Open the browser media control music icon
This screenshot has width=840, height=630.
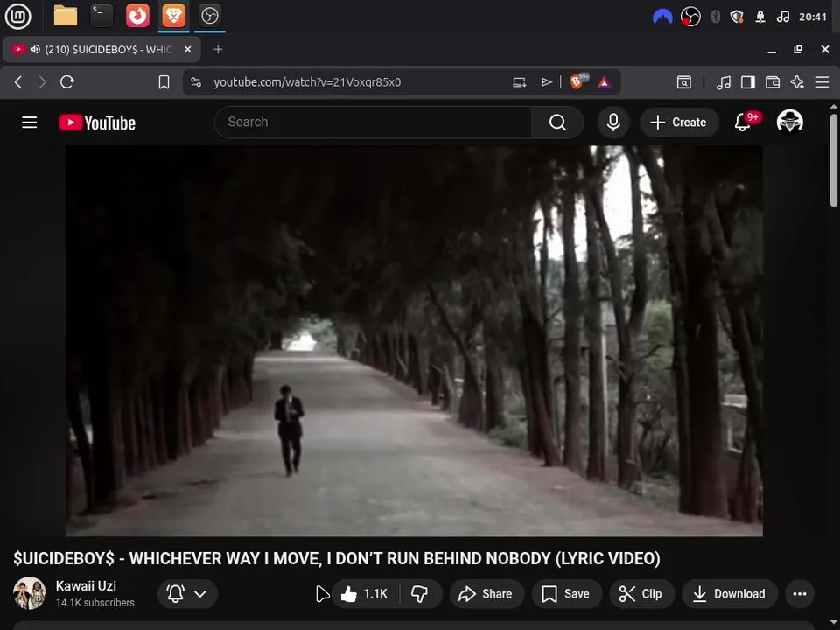click(x=724, y=82)
